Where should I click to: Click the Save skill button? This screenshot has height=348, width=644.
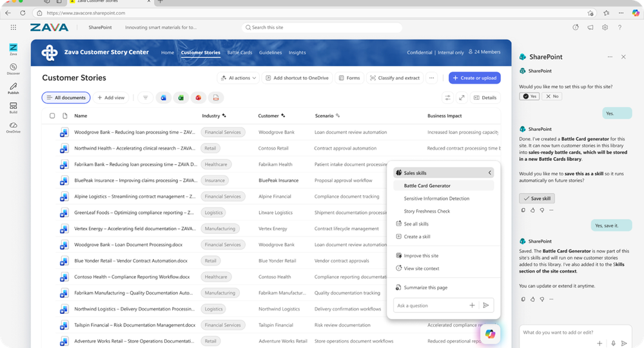(x=537, y=198)
